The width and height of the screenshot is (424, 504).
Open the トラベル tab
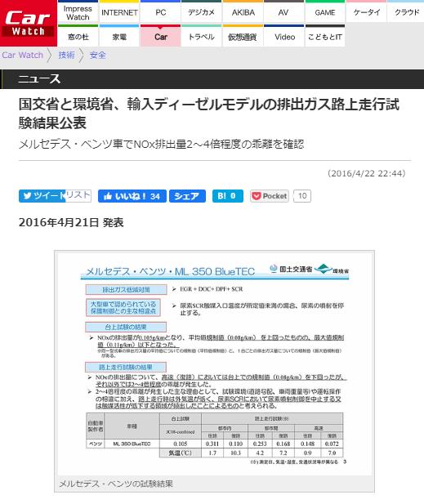click(x=201, y=36)
